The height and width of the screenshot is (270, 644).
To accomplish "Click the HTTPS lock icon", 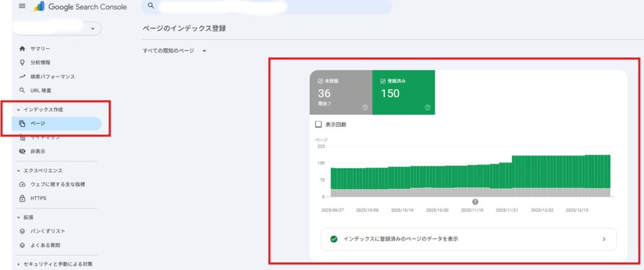I will click(x=23, y=198).
